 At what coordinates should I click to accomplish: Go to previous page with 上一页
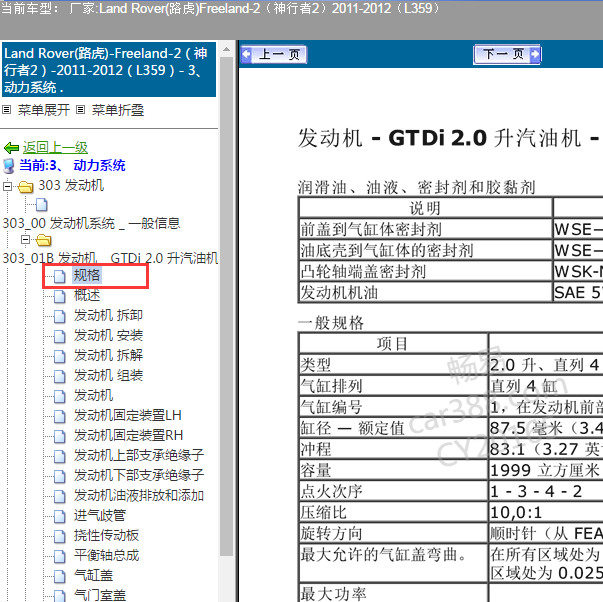(274, 55)
